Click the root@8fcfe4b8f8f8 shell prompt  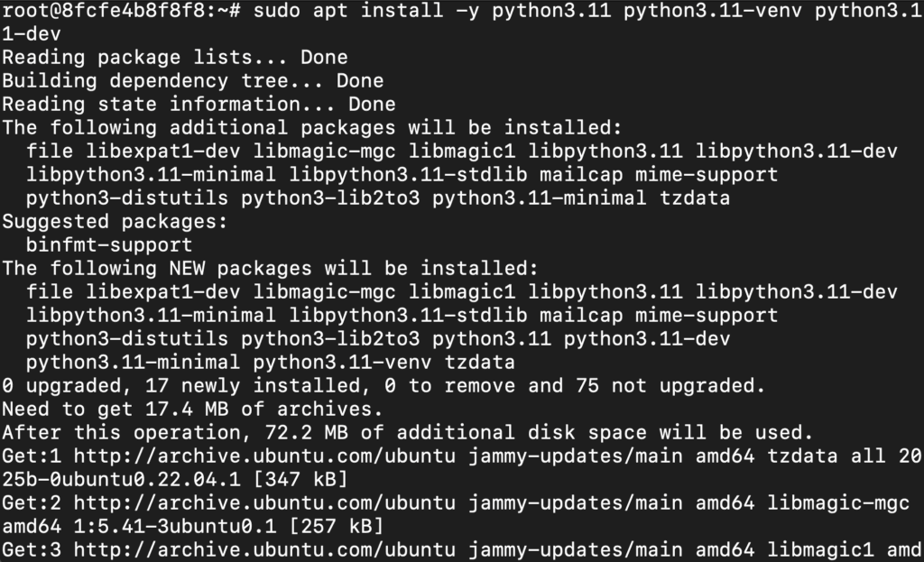coord(122,10)
